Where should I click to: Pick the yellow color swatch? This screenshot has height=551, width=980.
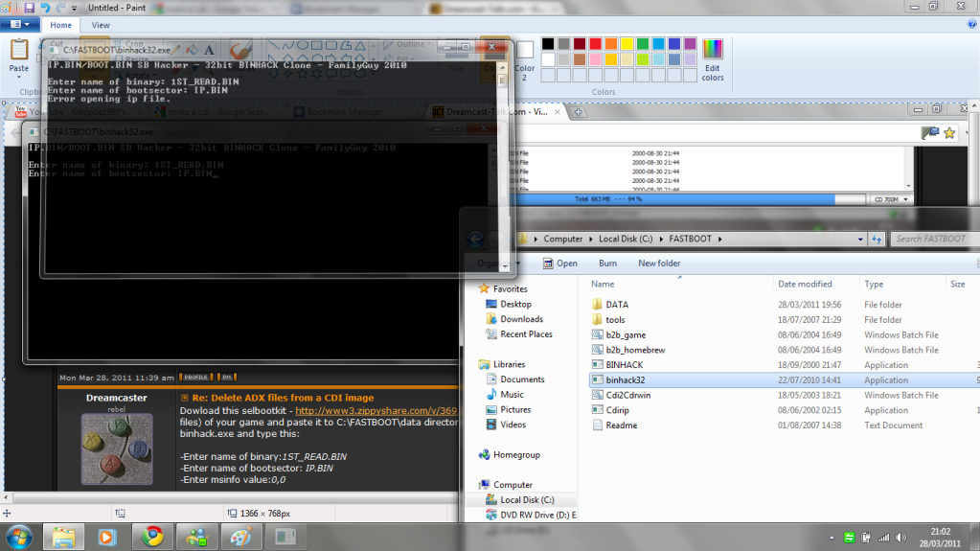tap(627, 44)
